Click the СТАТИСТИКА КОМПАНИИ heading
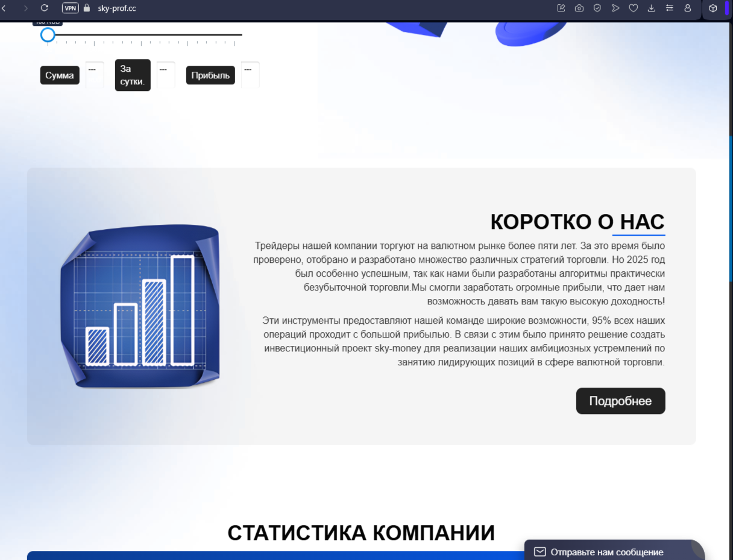The height and width of the screenshot is (560, 733). (x=361, y=533)
